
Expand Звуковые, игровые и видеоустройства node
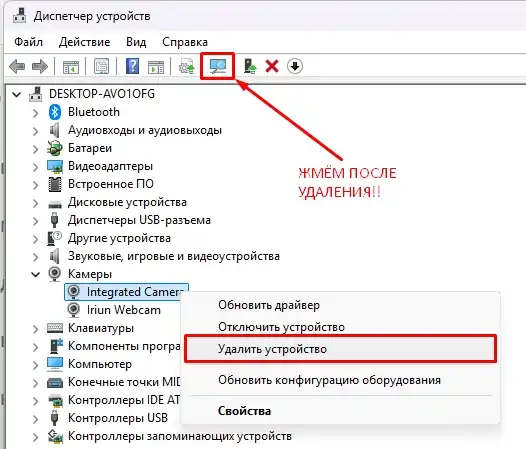(35, 257)
